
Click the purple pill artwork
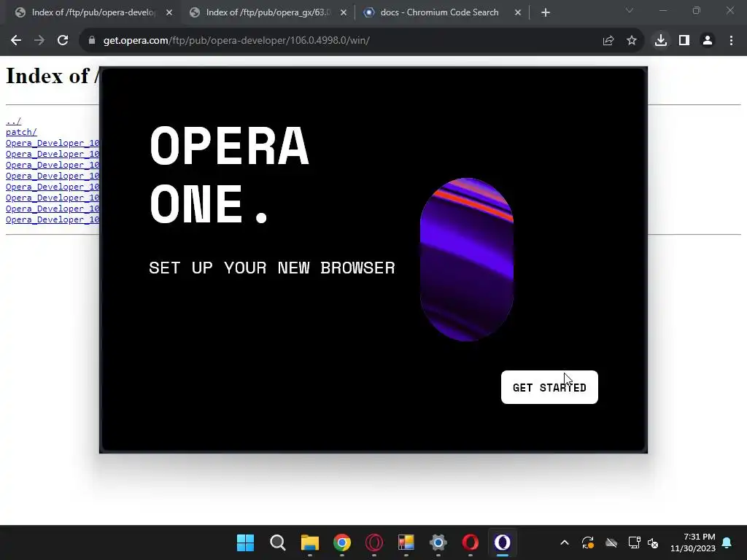tap(467, 260)
